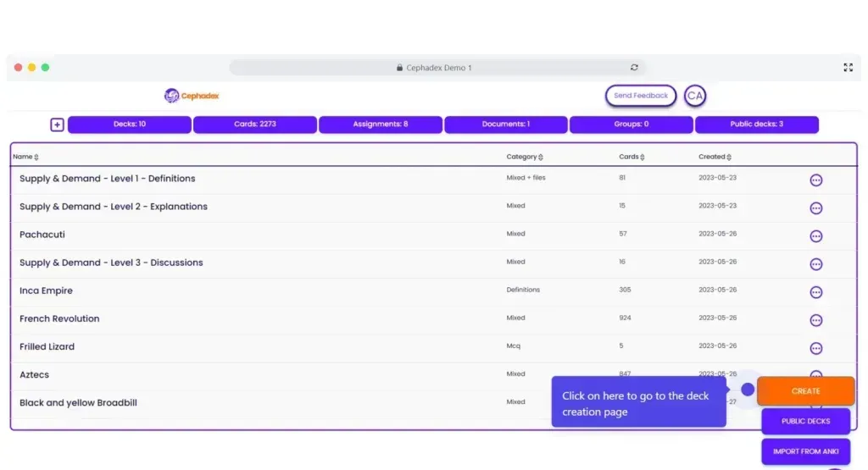The width and height of the screenshot is (868, 470).
Task: Open the CA user avatar menu
Action: (x=695, y=96)
